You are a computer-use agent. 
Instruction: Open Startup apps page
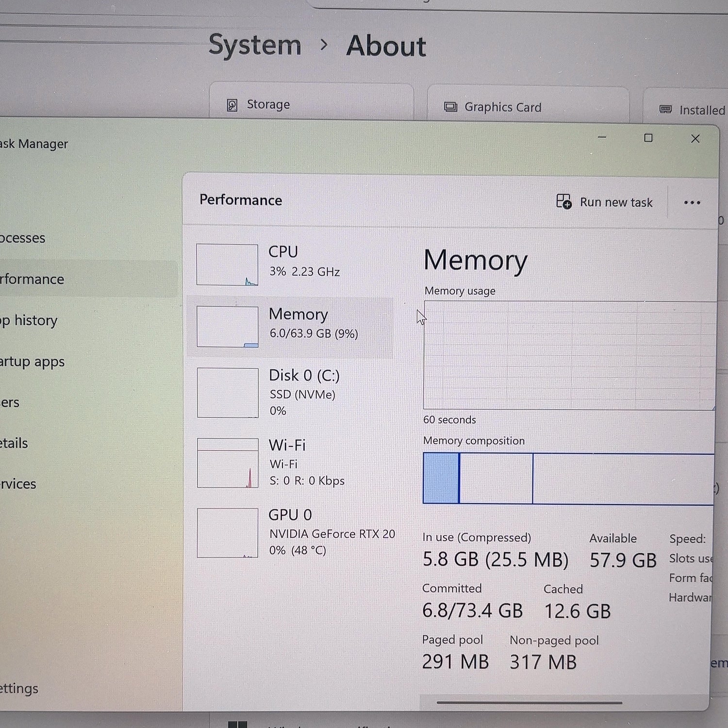[32, 362]
